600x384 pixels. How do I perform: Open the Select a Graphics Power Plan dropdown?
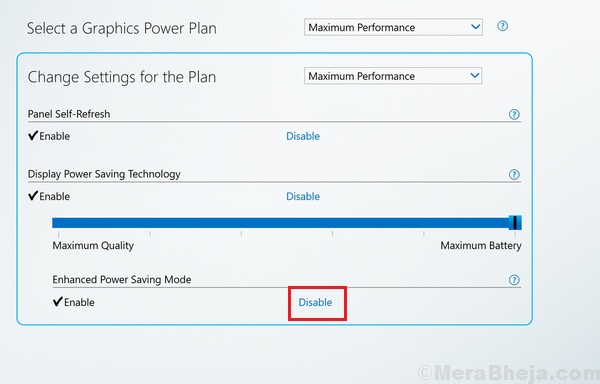click(393, 27)
